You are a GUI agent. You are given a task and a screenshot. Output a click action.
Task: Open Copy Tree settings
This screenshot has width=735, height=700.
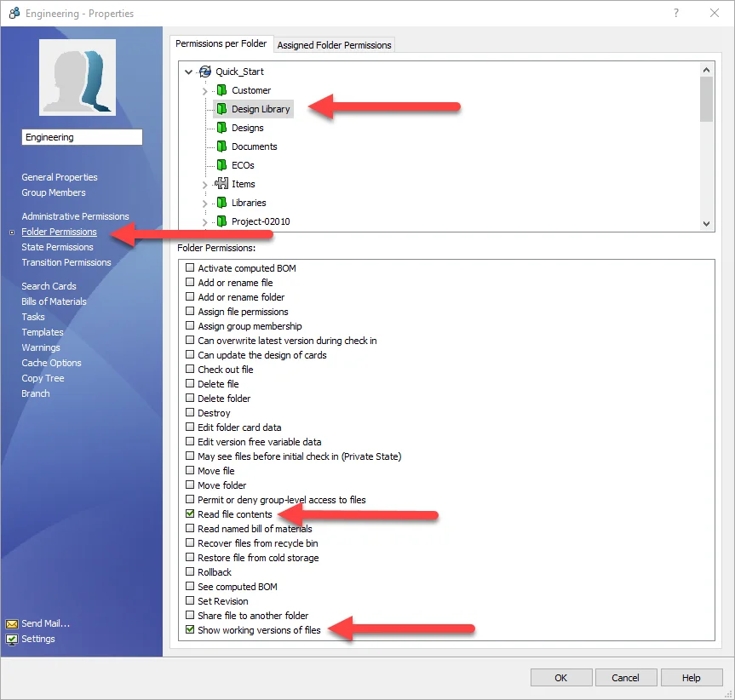point(43,378)
